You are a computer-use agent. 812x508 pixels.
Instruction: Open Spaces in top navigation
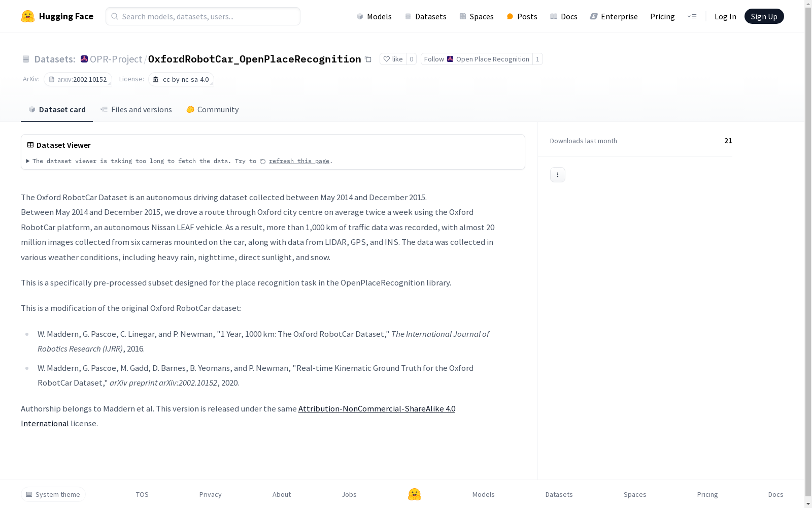477,16
